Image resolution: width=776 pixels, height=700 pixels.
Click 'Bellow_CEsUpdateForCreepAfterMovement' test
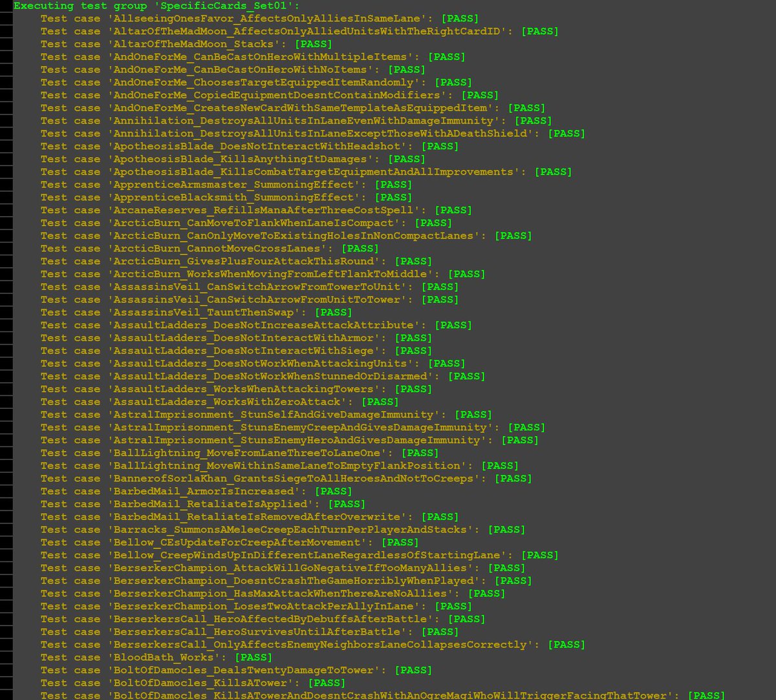click(230, 542)
